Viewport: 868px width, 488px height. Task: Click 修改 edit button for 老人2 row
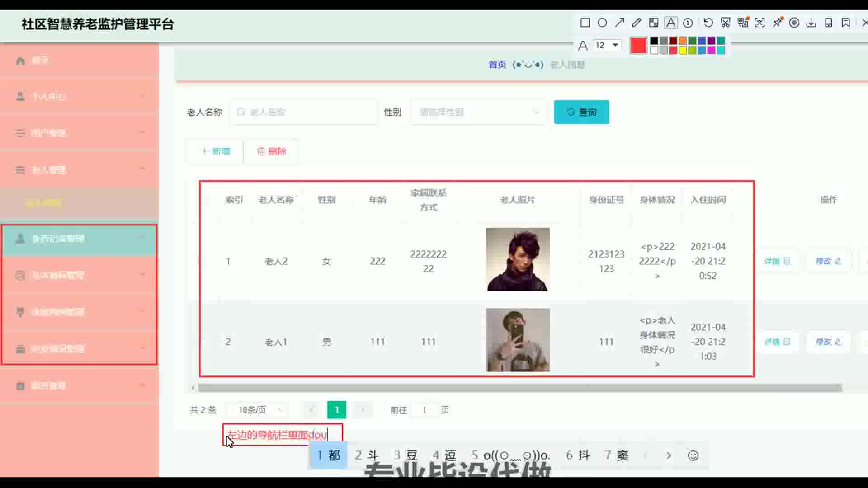coord(828,261)
